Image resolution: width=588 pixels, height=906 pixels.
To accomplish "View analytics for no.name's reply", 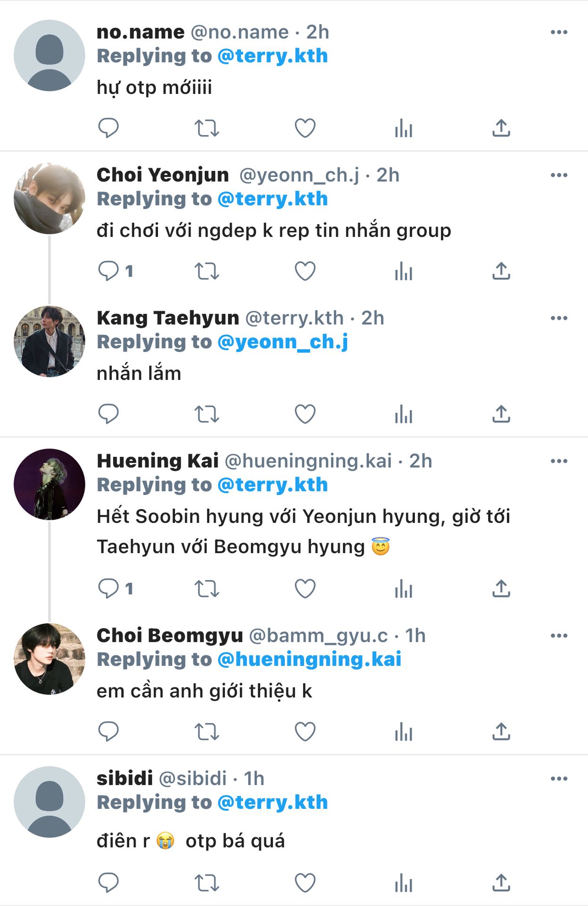I will pos(403,128).
